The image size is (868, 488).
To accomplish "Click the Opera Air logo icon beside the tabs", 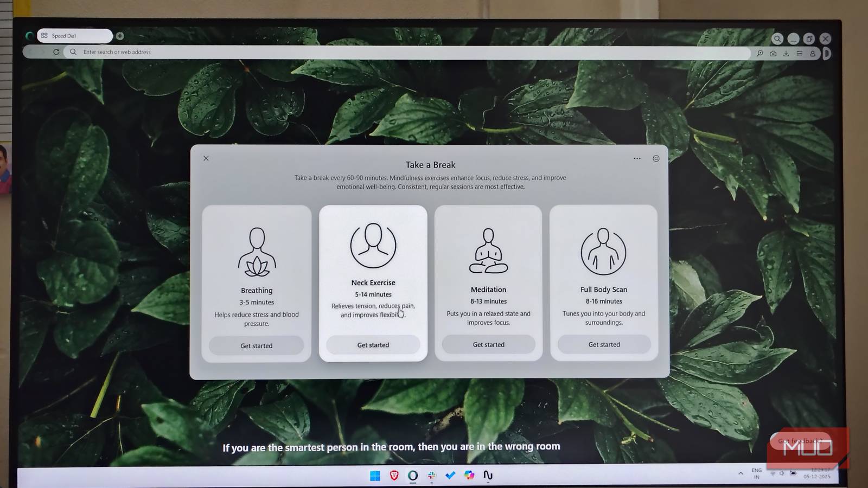I will [29, 36].
